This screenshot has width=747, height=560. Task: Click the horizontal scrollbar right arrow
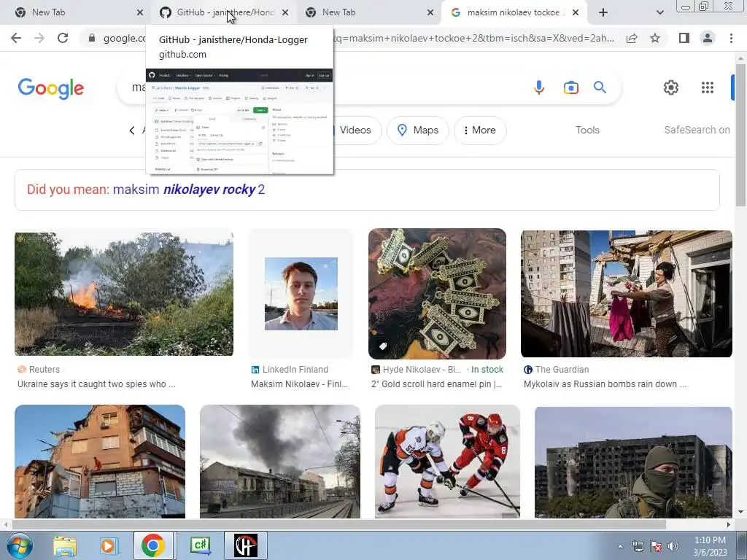729,524
